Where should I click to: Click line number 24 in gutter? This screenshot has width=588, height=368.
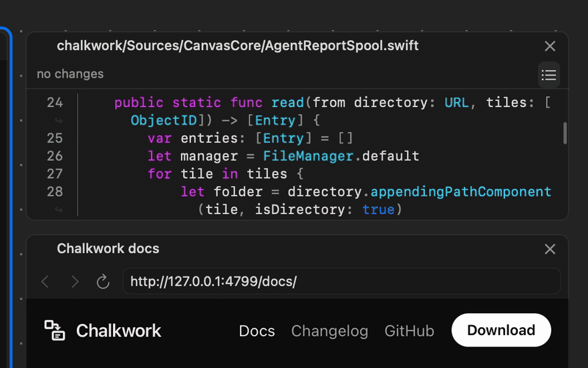point(55,102)
